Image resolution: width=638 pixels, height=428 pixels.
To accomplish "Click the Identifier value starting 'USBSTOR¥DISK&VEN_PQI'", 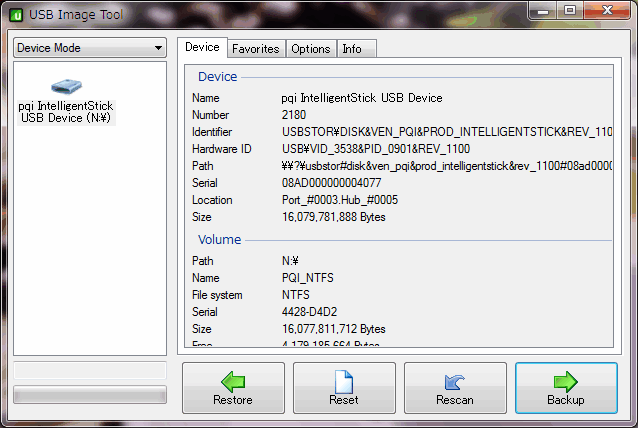I will (x=447, y=132).
